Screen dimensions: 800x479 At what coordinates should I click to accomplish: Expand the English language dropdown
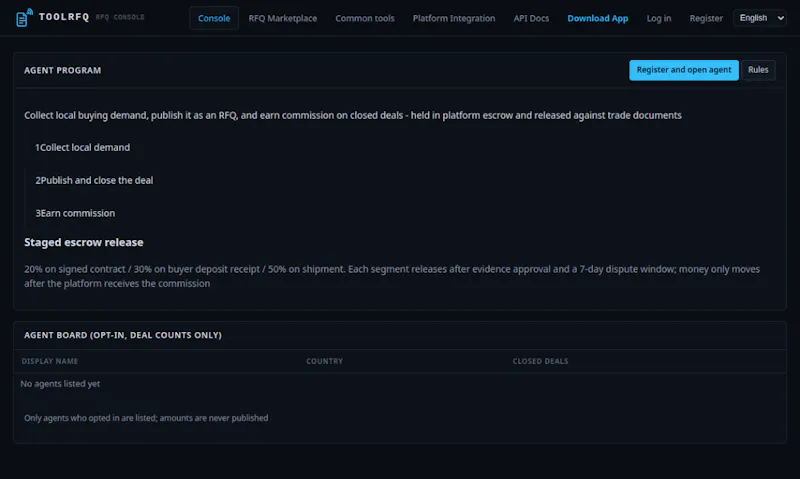(760, 18)
